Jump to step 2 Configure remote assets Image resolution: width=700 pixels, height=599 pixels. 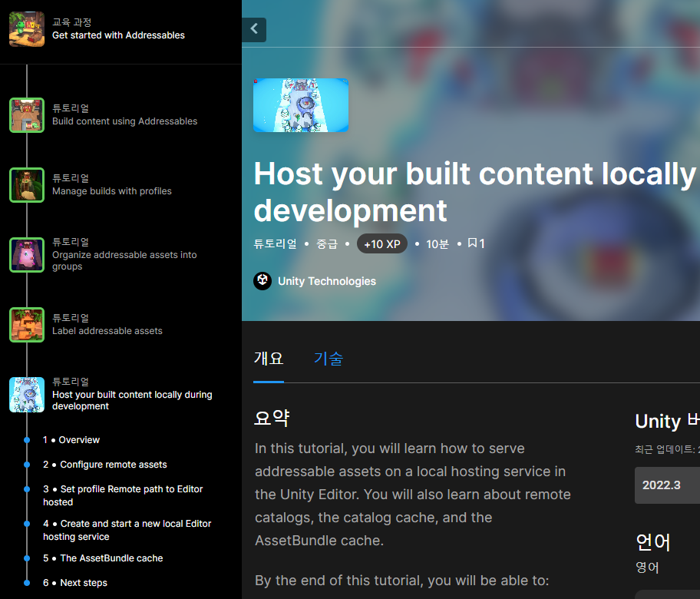(105, 465)
